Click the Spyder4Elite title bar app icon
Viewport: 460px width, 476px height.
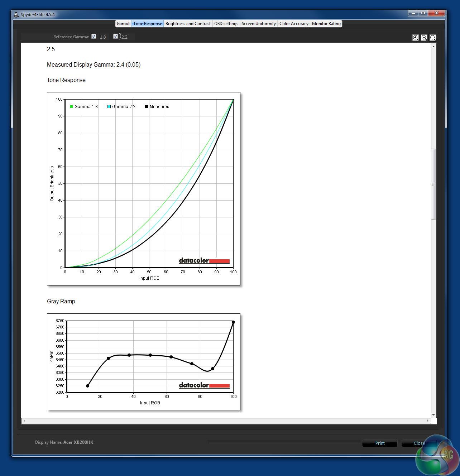tap(16, 15)
